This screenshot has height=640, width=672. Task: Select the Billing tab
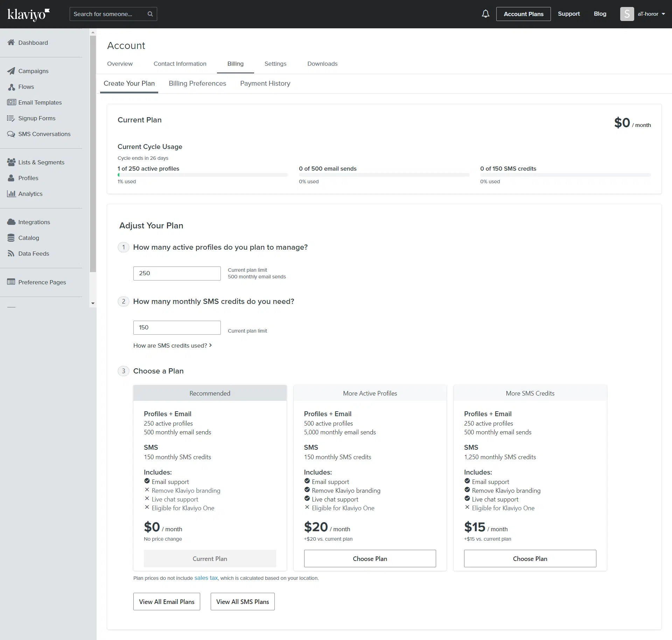235,64
